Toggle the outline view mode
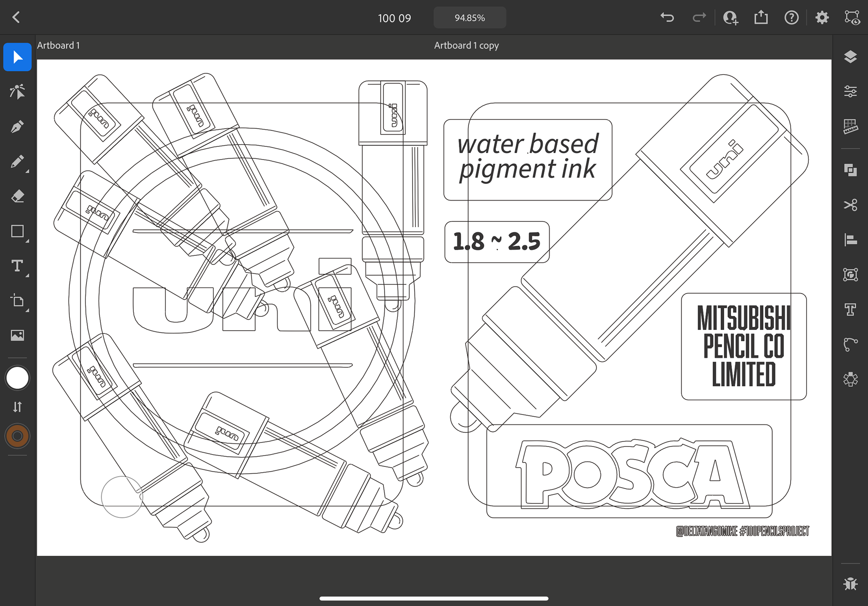 point(852,18)
